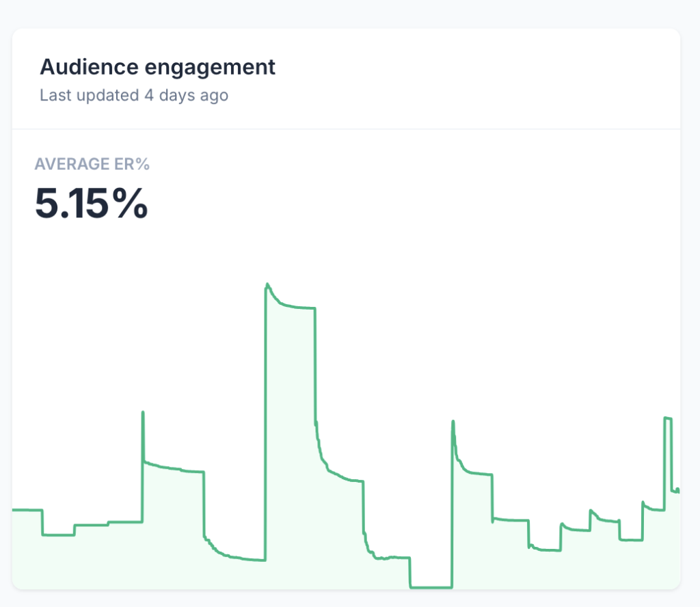Click the percent sign in the 5.15% figure

pos(131,203)
